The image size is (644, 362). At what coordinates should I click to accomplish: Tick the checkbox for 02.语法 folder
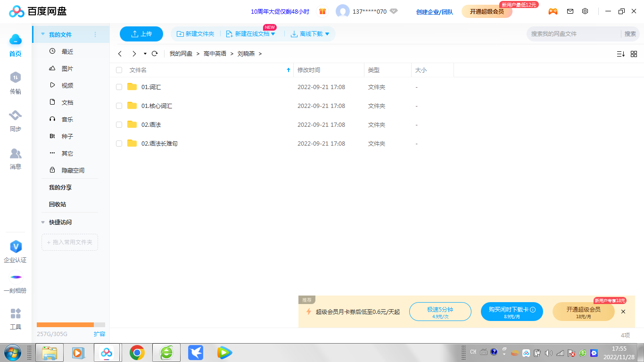119,125
